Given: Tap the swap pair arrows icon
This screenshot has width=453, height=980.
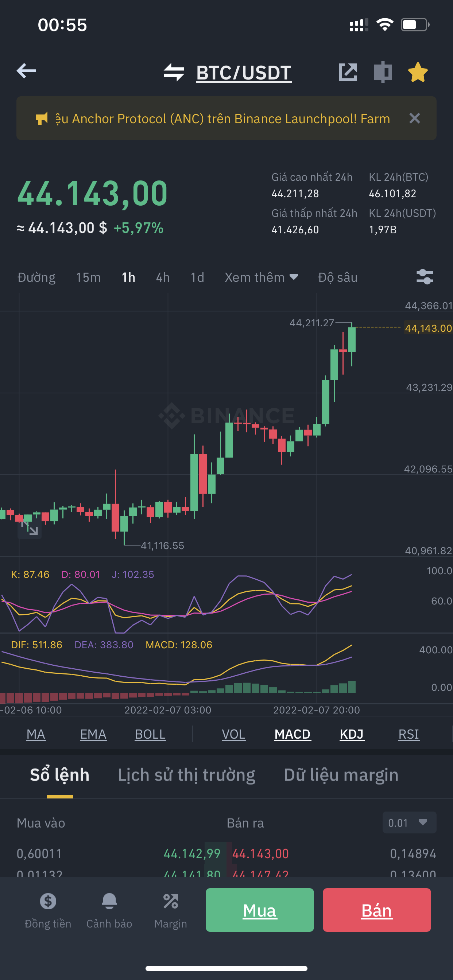Looking at the screenshot, I should coord(174,72).
